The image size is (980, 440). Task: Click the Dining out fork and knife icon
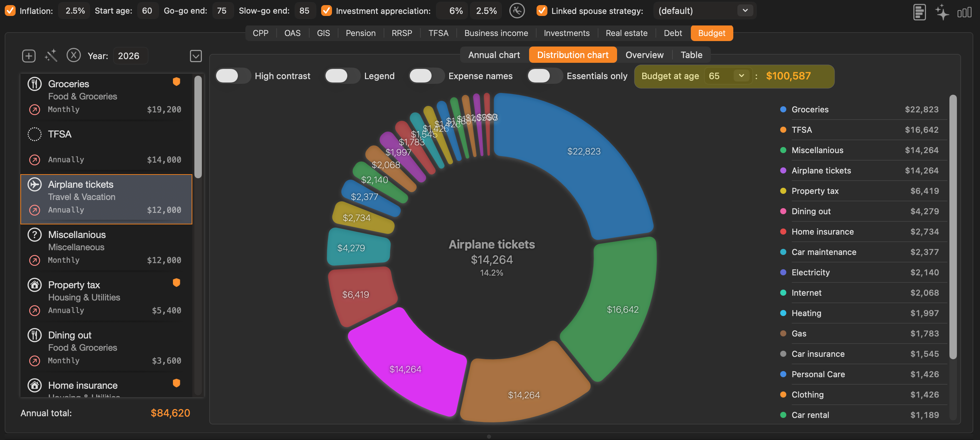(35, 335)
